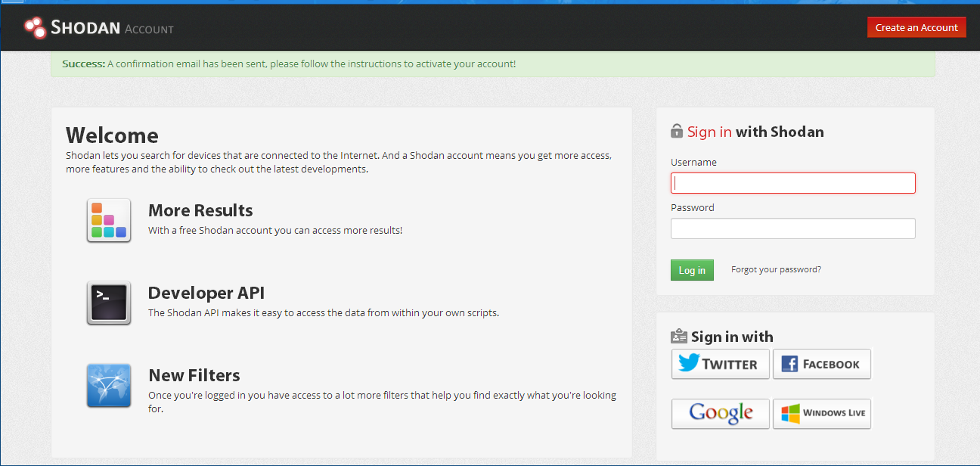Screen dimensions: 980x466
Task: Click the red Sign in link text
Action: click(709, 132)
